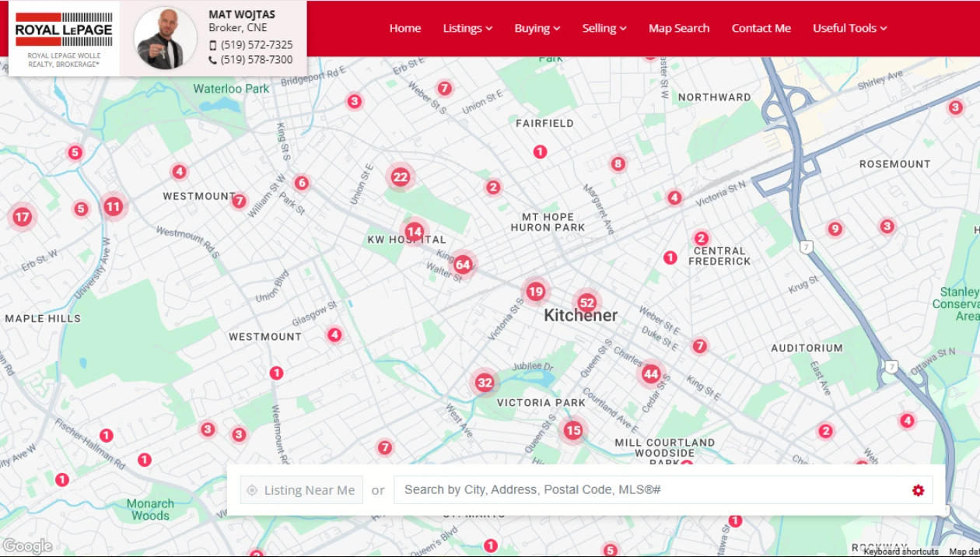Open the 19 listings cluster marker
Screen dimensions: 980x557
[x=535, y=292]
